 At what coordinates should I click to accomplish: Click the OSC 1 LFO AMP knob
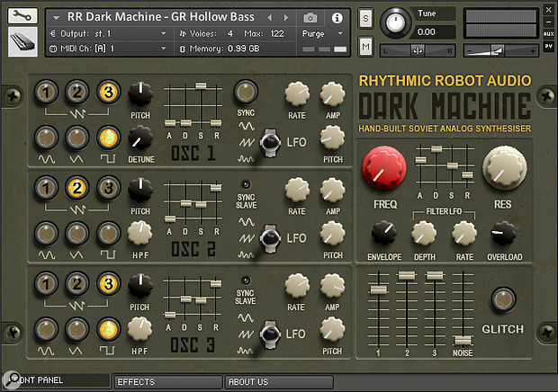[332, 94]
